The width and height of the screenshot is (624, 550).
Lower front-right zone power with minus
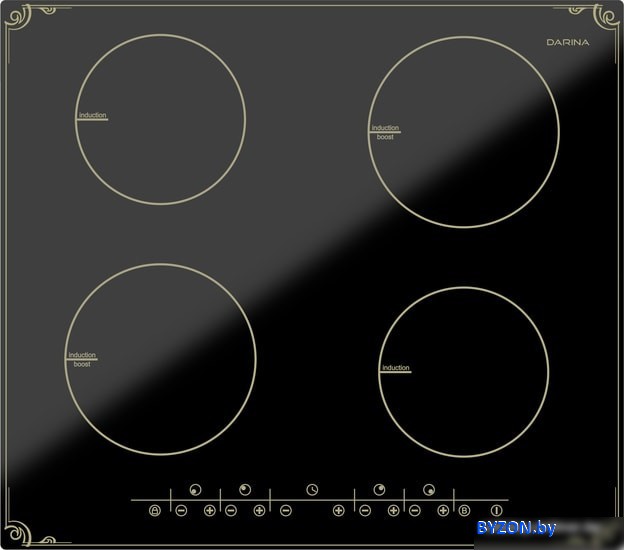tap(415, 510)
